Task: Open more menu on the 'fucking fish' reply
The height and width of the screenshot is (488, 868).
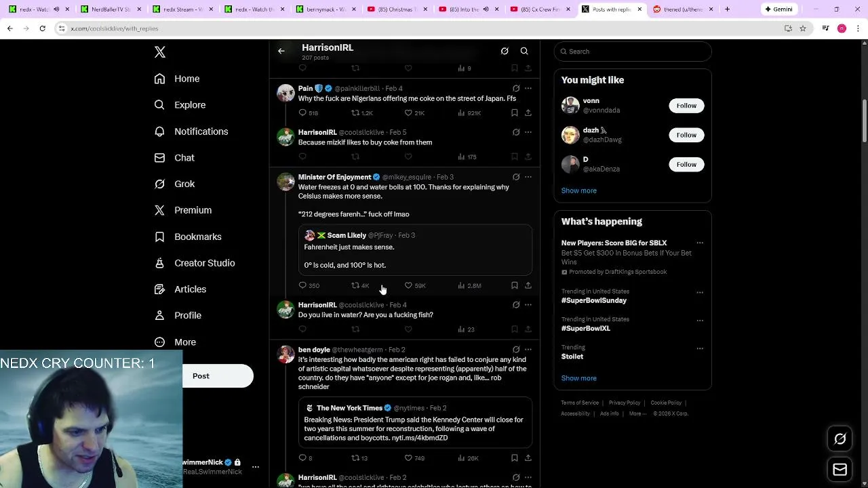Action: (528, 305)
